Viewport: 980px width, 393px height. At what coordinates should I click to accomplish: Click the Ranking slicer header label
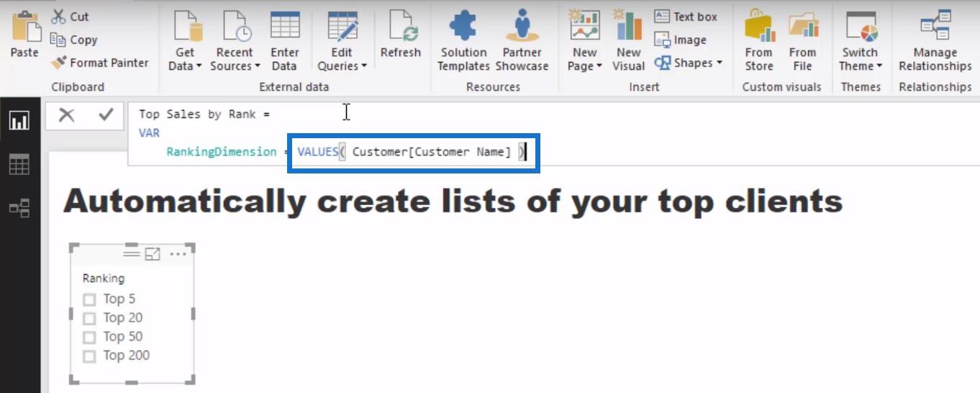pos(104,278)
